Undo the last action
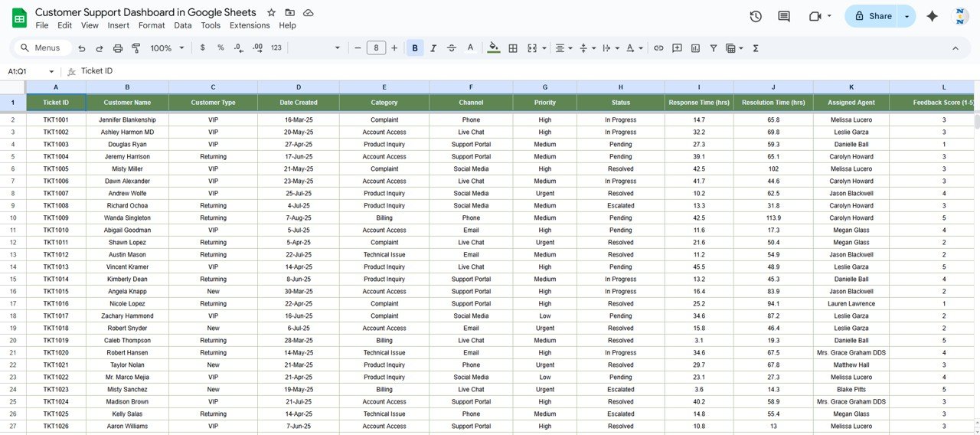The image size is (980, 435). point(81,48)
